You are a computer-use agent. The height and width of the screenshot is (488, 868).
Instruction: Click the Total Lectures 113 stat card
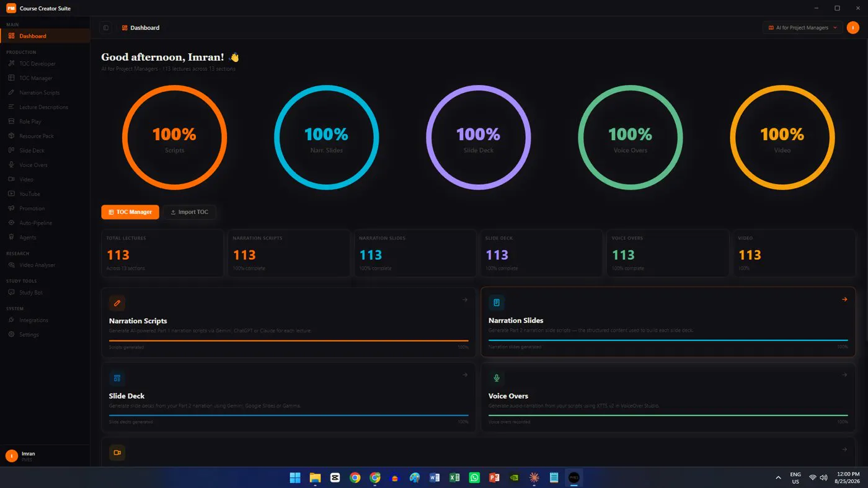coord(162,254)
